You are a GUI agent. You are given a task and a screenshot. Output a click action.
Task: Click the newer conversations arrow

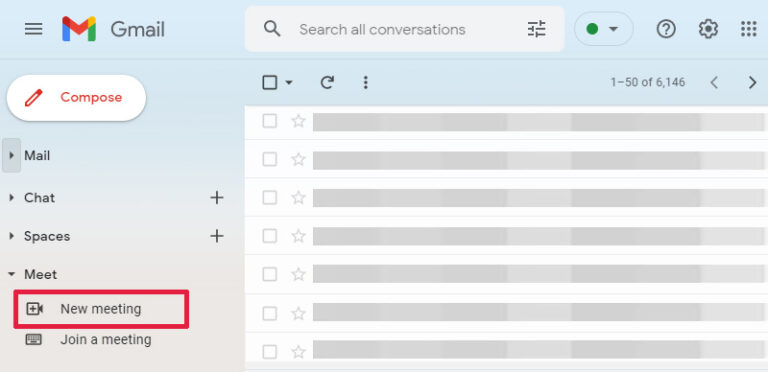coord(714,82)
